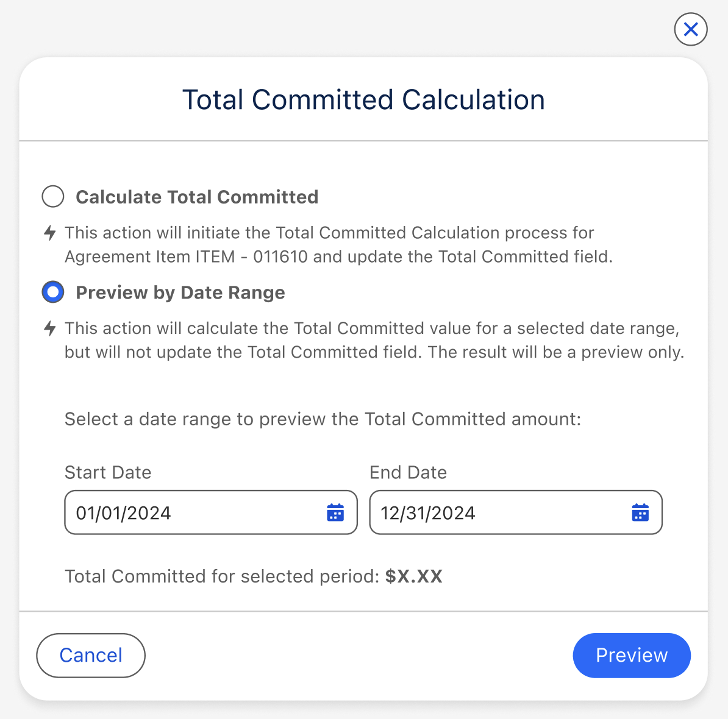Open the End Date calendar picker
Image resolution: width=728 pixels, height=719 pixels.
point(640,513)
